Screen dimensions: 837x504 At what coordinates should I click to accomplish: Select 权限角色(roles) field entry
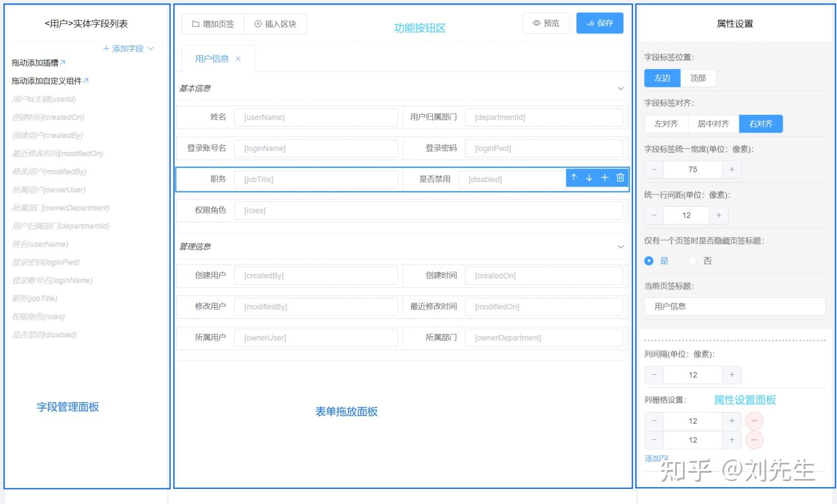tap(38, 317)
